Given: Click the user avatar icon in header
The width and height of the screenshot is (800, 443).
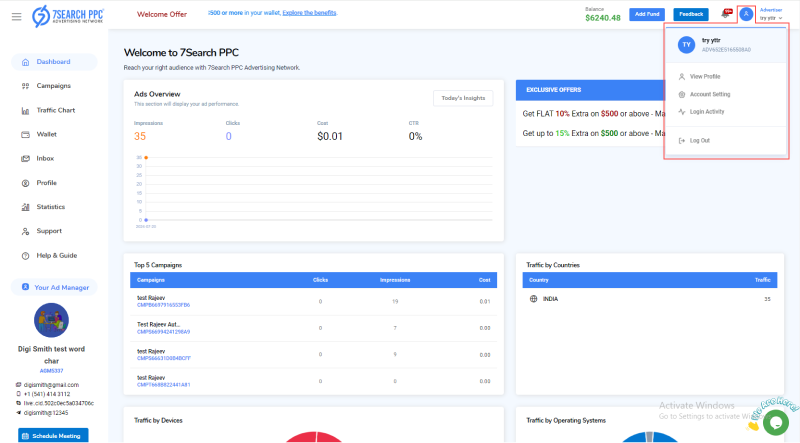Looking at the screenshot, I should point(746,14).
